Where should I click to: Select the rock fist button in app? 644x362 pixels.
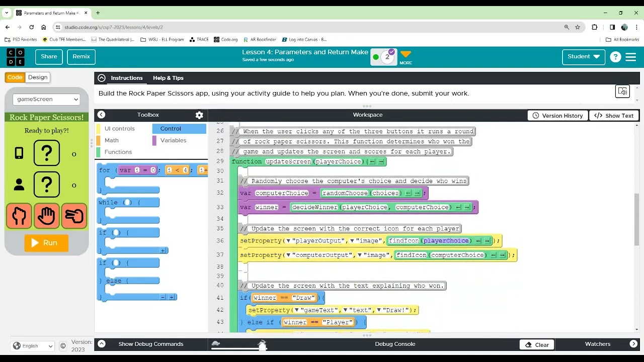[x=19, y=216]
